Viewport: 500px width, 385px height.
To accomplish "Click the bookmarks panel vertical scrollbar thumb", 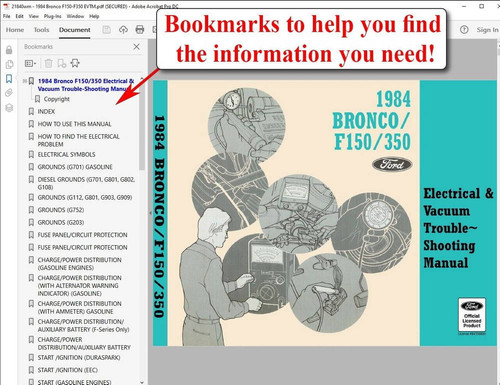I will 142,127.
